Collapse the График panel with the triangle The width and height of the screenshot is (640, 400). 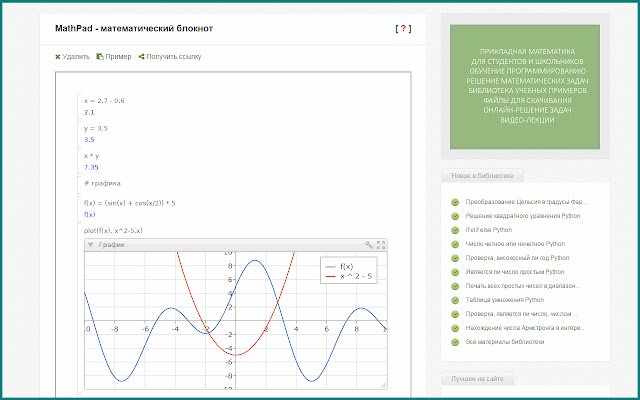[91, 245]
